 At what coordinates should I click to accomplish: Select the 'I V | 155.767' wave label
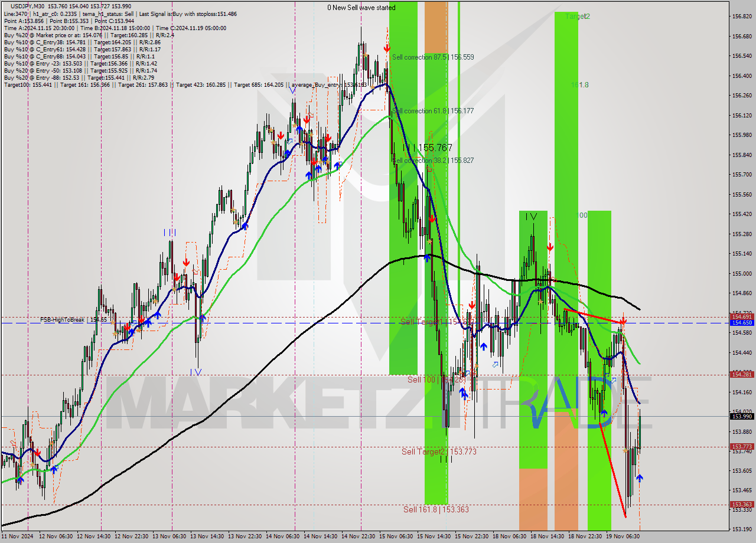[x=427, y=148]
